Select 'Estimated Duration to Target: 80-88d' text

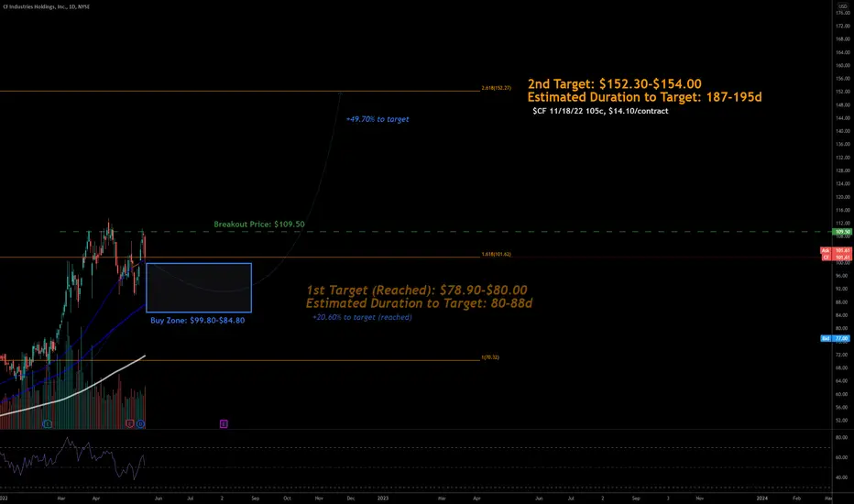click(419, 303)
